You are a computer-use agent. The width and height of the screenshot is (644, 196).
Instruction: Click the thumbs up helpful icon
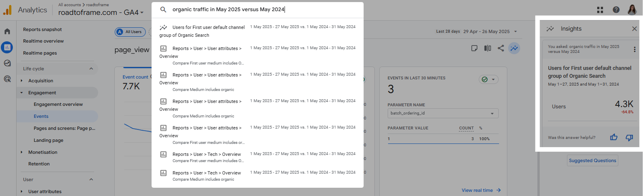[x=614, y=137]
